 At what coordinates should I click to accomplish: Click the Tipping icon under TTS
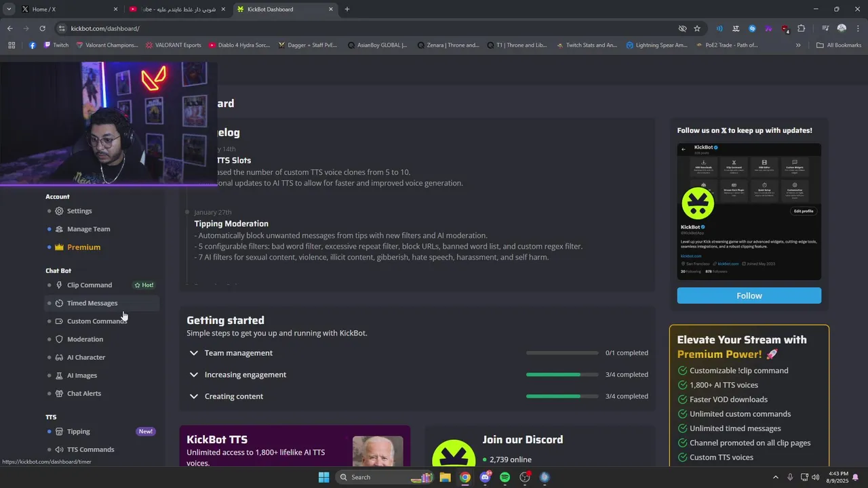59,432
